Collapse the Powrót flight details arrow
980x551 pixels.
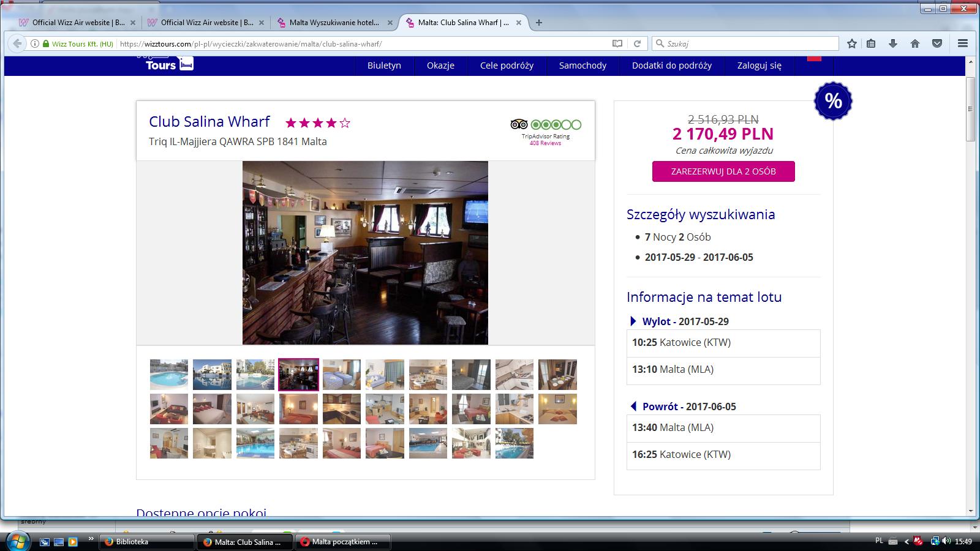[633, 407]
